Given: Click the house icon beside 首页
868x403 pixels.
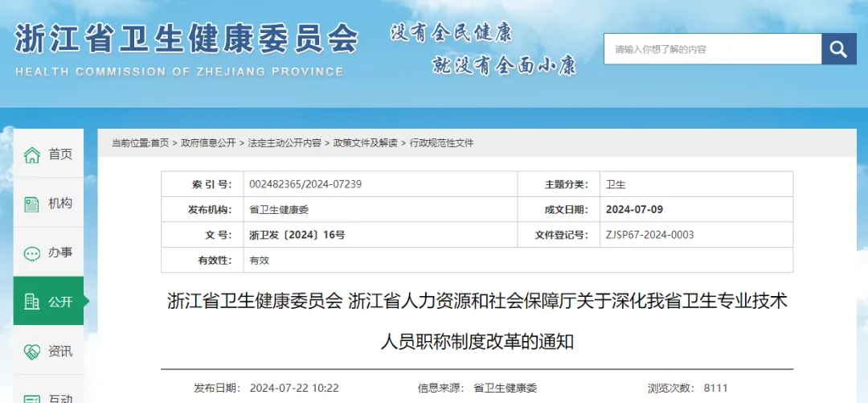Looking at the screenshot, I should click(x=31, y=154).
